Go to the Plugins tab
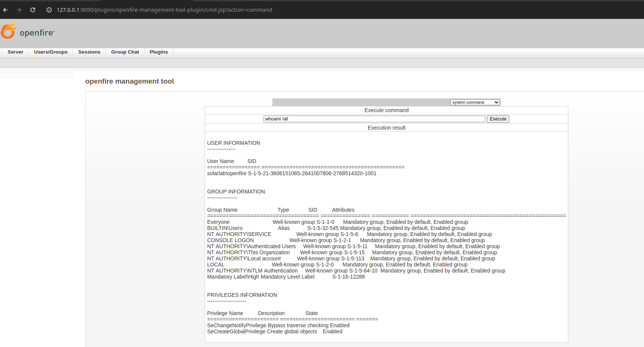Viewport: 644px width, 347px height. [x=159, y=52]
